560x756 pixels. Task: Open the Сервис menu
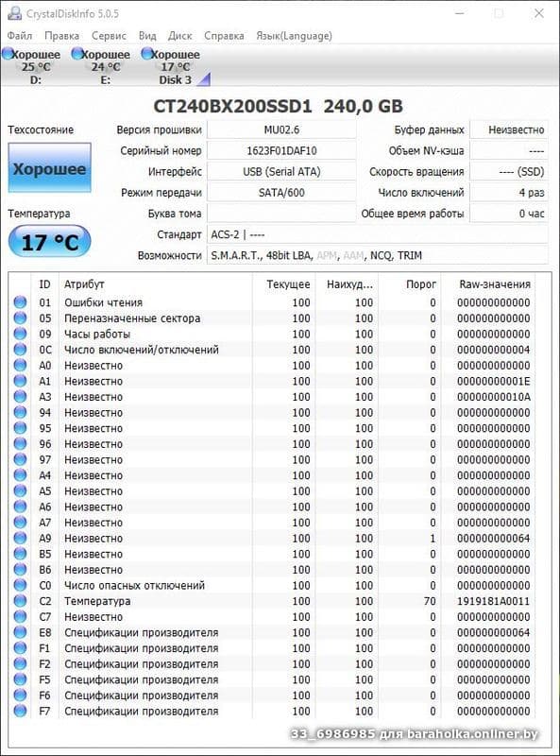tap(109, 36)
